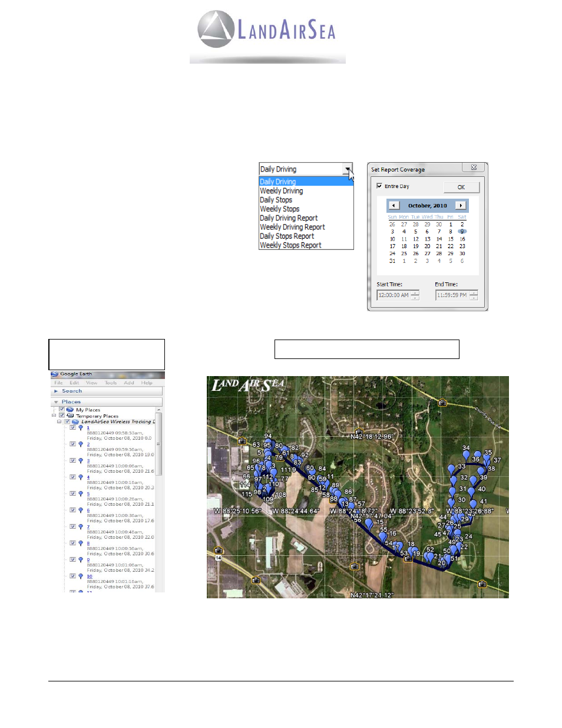
Task: Click camera icon beside pin 53 on route
Action: [x=408, y=558]
